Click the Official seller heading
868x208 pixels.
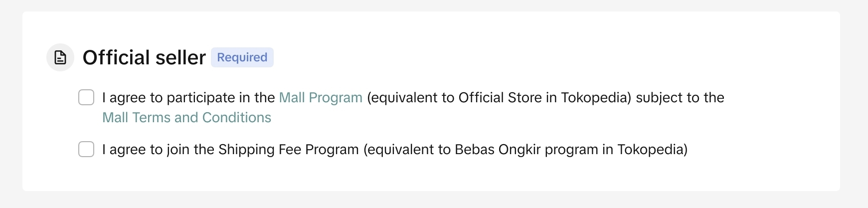[144, 57]
